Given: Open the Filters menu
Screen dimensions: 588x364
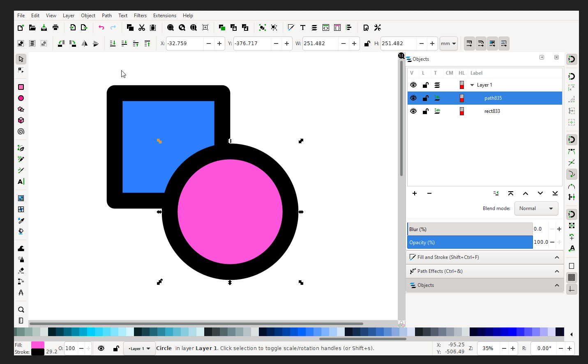Looking at the screenshot, I should [x=140, y=15].
